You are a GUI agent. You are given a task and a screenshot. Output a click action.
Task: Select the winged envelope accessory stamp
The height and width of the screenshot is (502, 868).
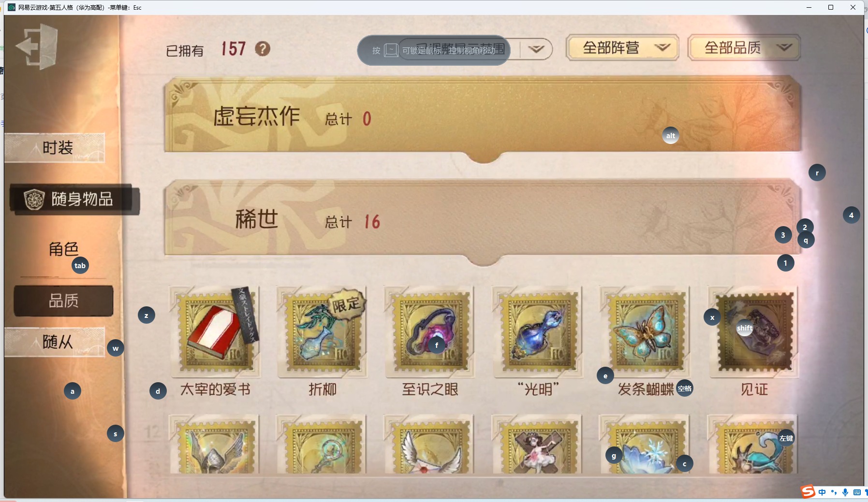click(x=430, y=445)
